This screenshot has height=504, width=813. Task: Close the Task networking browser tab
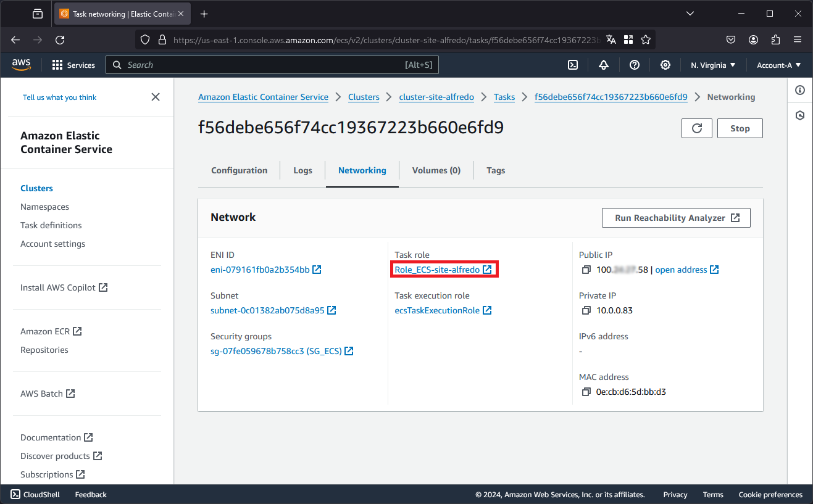coord(181,14)
